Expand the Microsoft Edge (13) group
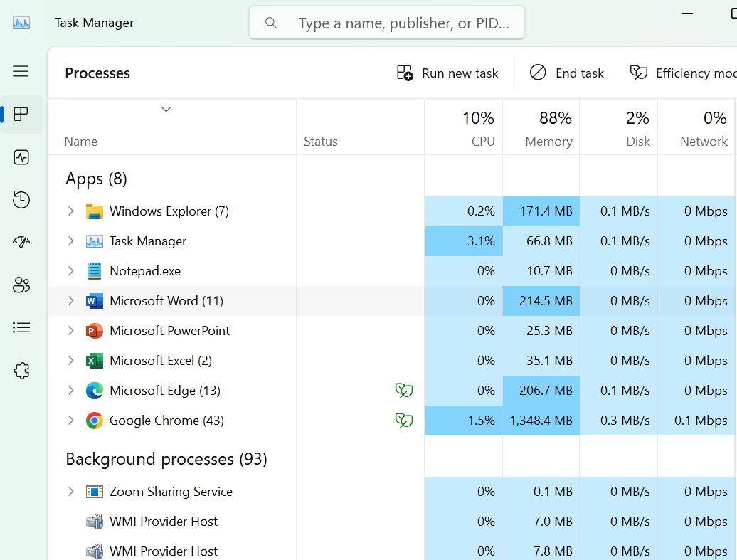The width and height of the screenshot is (737, 560). 70,390
